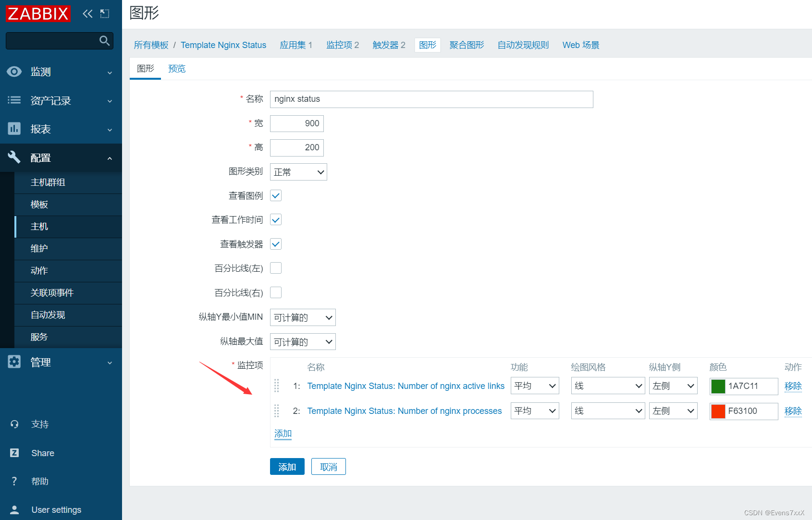Click the green 1A7C11 color swatch

click(719, 386)
